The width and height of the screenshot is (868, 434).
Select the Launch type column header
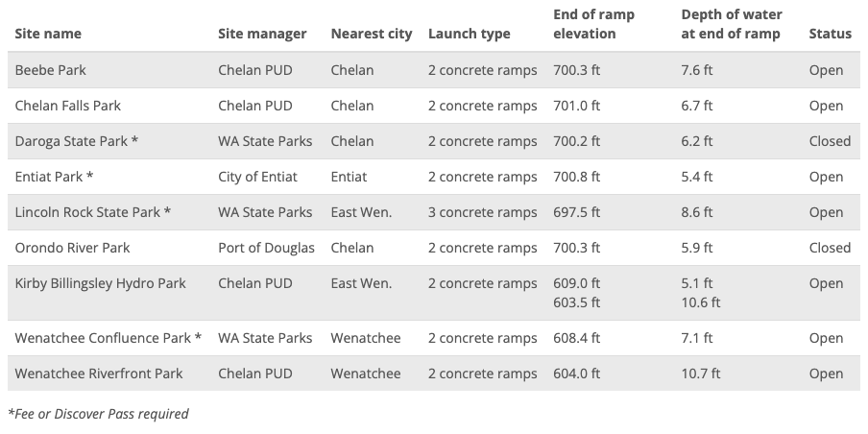click(x=469, y=34)
